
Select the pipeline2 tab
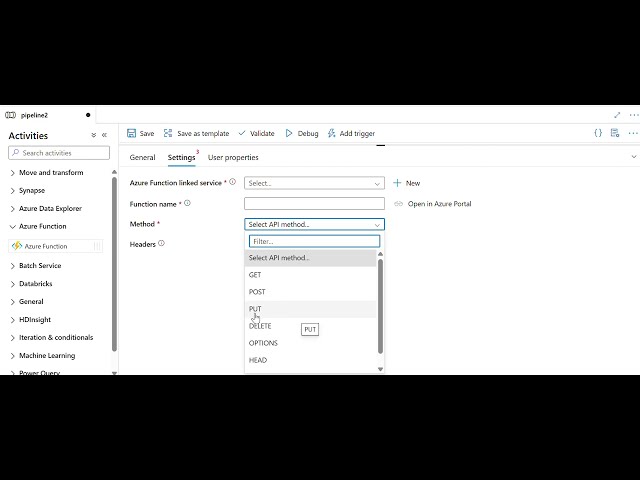(x=48, y=115)
